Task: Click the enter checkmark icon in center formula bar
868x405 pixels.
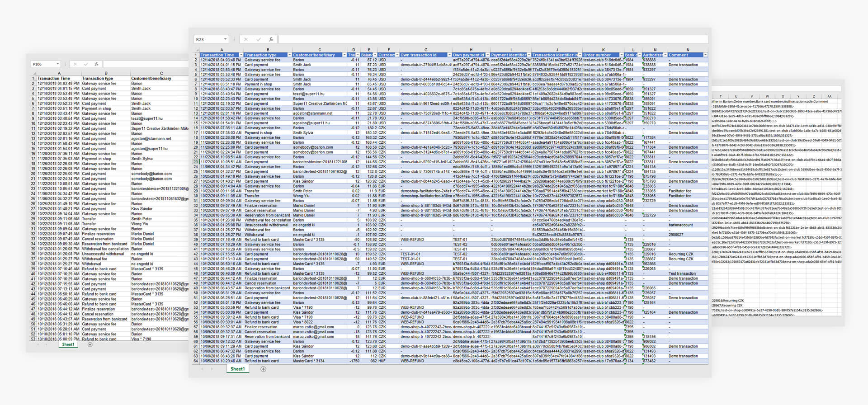Action: 258,40
